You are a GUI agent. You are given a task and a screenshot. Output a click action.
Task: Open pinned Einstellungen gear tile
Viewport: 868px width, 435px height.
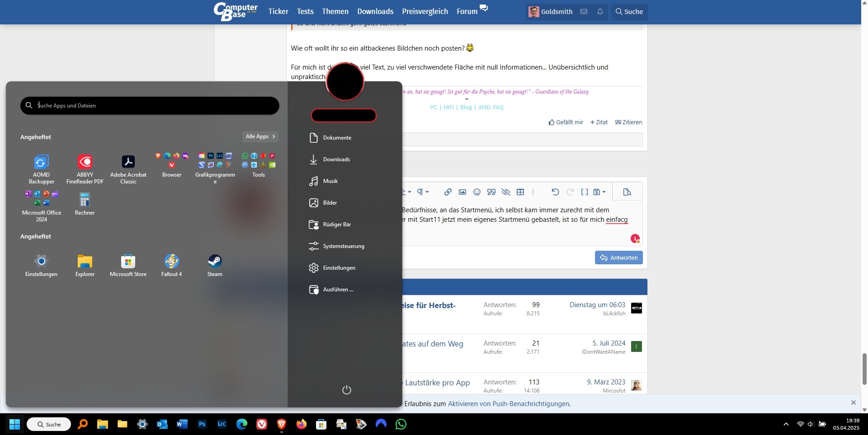[41, 265]
